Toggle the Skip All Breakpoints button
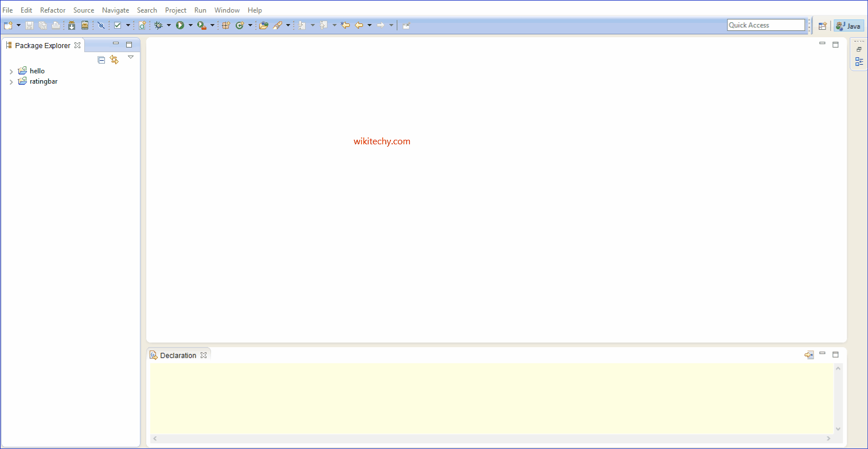 coord(101,25)
